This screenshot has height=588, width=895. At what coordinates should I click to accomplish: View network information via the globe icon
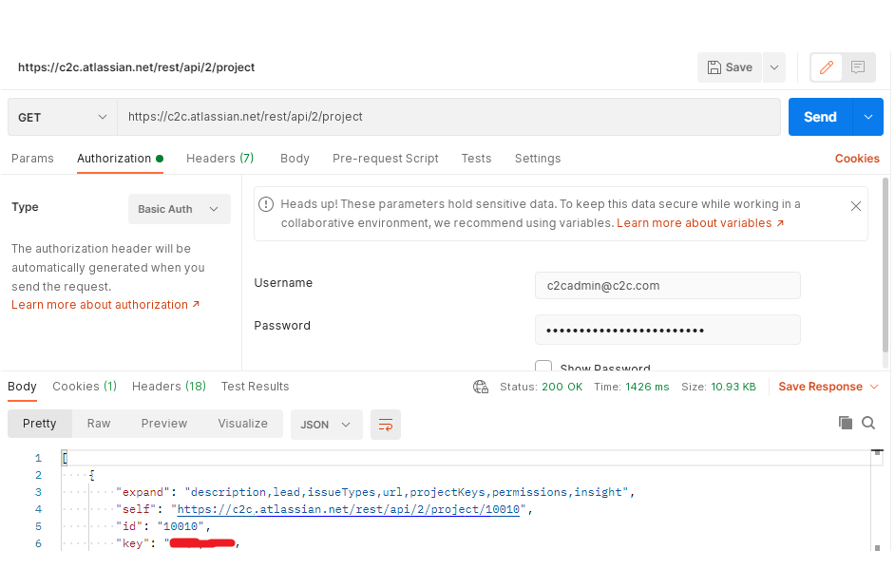click(480, 387)
